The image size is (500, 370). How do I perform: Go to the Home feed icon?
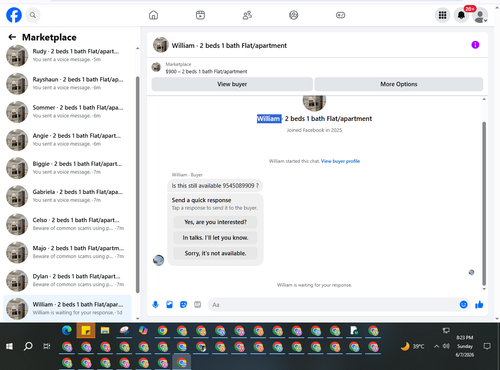(x=153, y=15)
